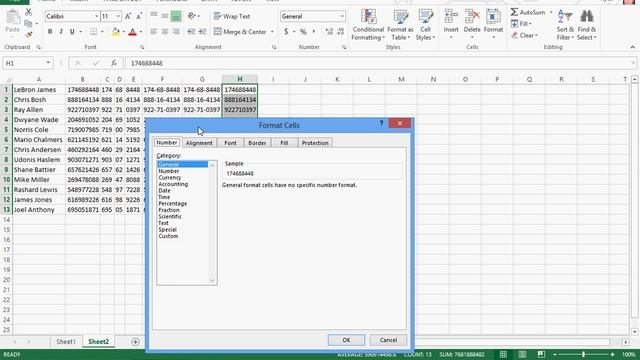The image size is (640, 360).
Task: Select Custom category in list
Action: click(168, 236)
